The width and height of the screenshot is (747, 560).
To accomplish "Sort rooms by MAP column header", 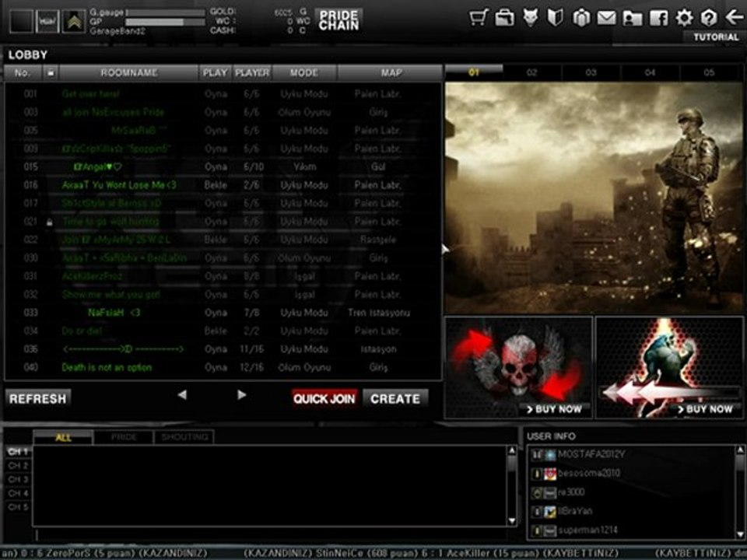I will pos(391,72).
